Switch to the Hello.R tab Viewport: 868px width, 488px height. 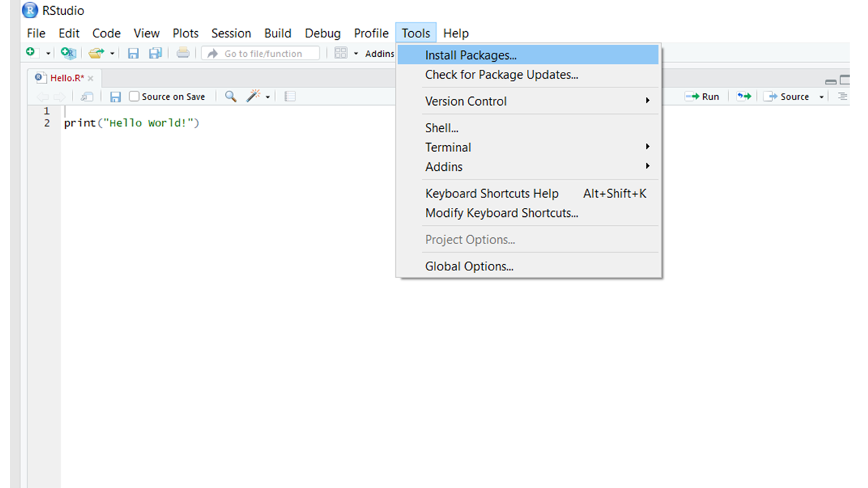click(66, 78)
